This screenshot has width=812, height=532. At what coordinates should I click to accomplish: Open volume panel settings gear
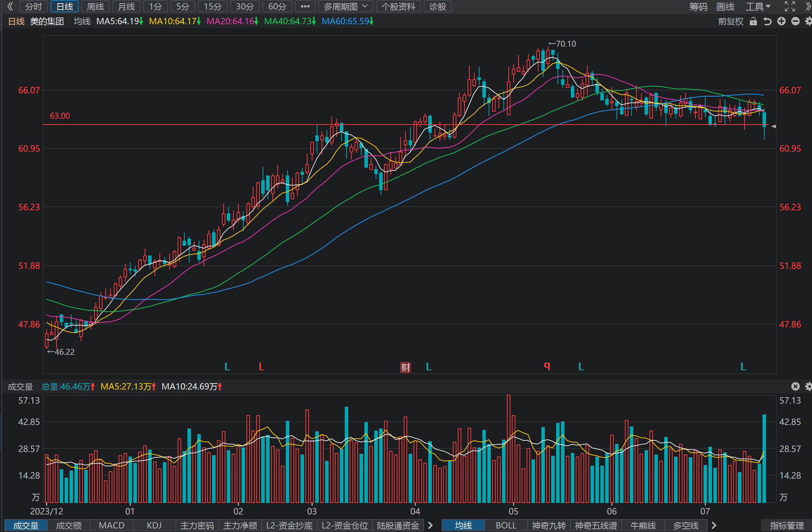(808, 386)
